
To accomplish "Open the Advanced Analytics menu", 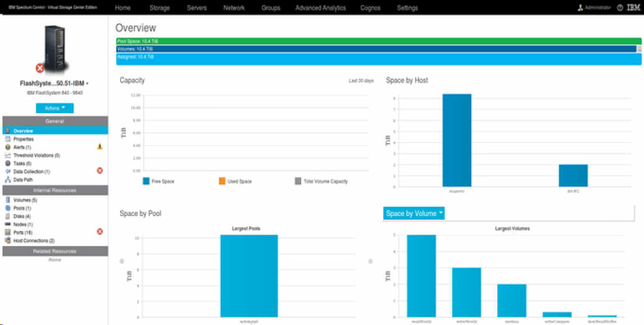I will click(321, 8).
